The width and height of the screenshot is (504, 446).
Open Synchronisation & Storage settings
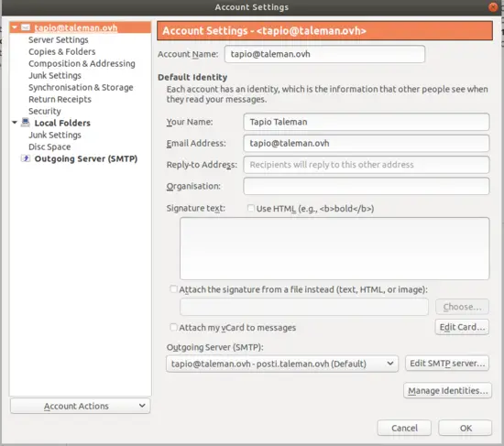[x=81, y=87]
